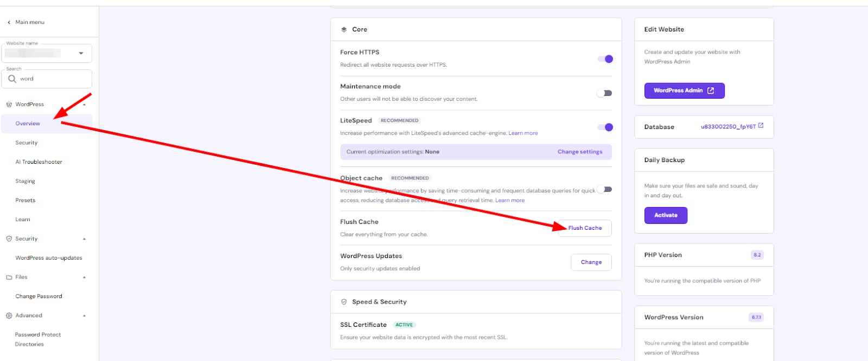This screenshot has height=361, width=868.
Task: Click Change settings for LiteSpeed optimization
Action: click(579, 152)
